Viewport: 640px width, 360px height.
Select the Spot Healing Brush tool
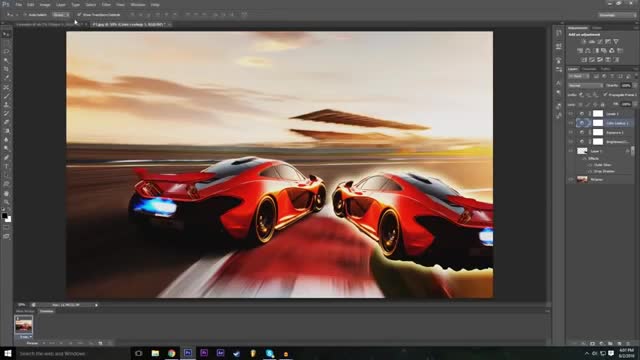[7, 87]
